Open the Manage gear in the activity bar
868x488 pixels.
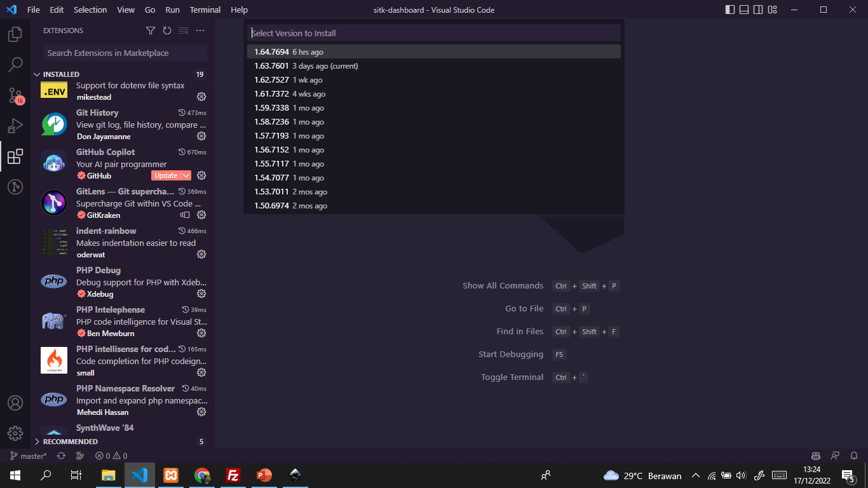[15, 433]
